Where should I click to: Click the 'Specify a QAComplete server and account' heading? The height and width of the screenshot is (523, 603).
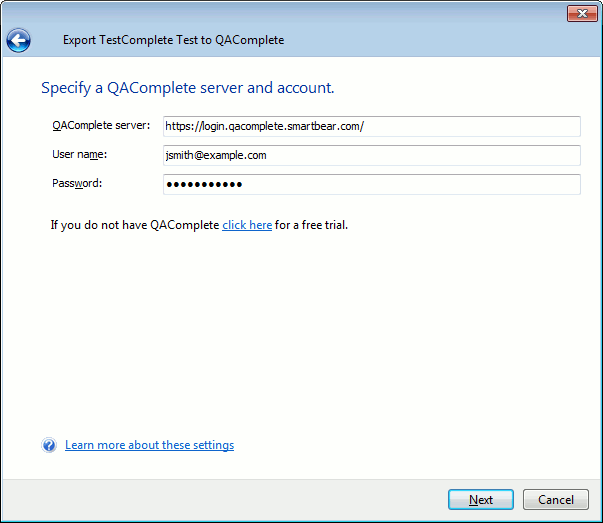tap(187, 88)
